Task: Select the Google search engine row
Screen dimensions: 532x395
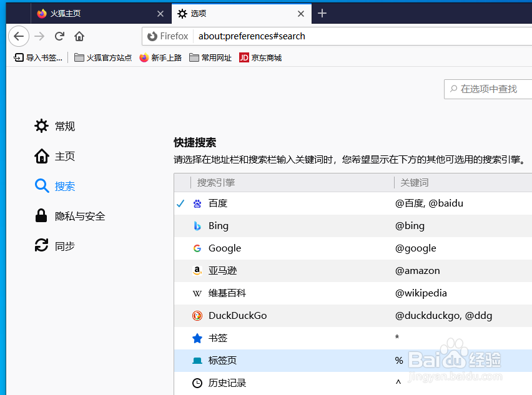Action: coord(353,248)
